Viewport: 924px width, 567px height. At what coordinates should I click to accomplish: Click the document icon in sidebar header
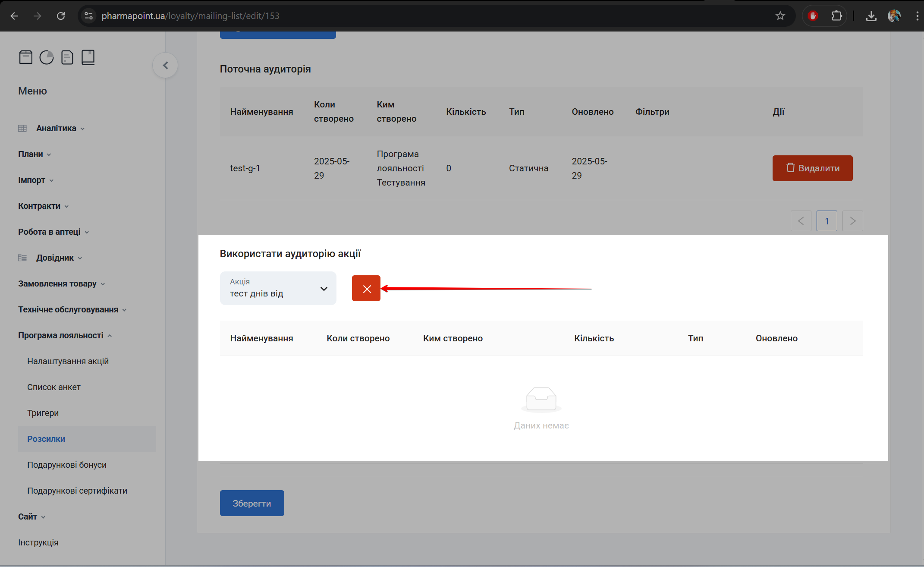click(67, 57)
